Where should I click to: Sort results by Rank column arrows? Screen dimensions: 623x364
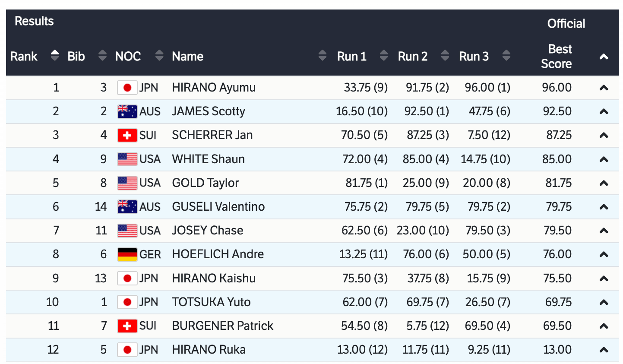click(x=54, y=55)
